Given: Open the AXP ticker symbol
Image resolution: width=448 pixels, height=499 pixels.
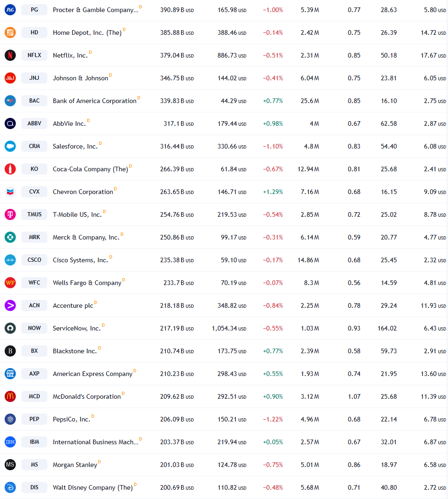Looking at the screenshot, I should pos(34,374).
